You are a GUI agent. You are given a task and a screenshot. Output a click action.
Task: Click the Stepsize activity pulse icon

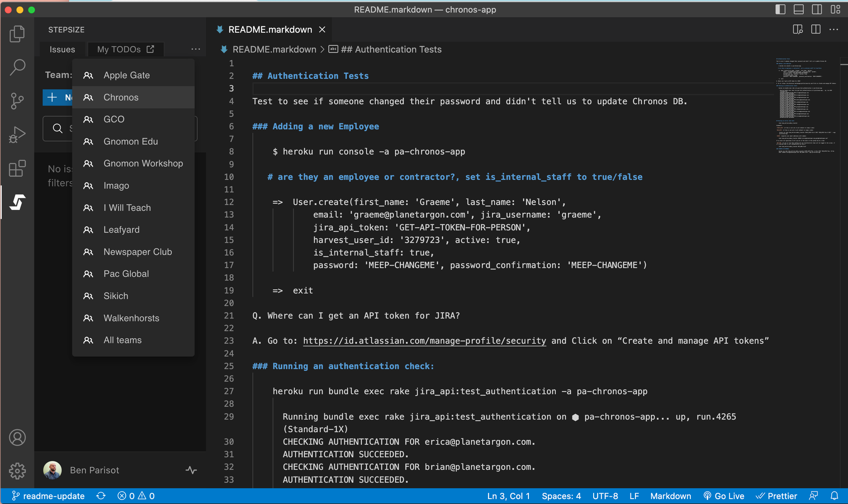click(191, 470)
